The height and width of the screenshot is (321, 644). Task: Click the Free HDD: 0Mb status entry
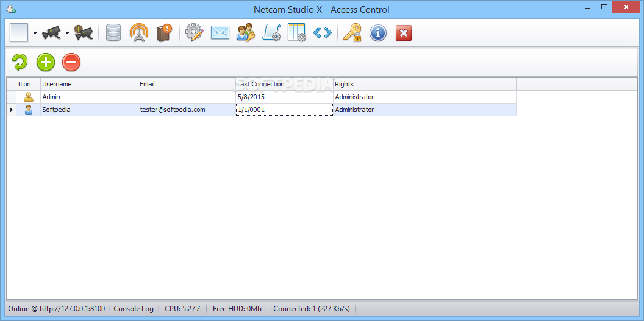pyautogui.click(x=237, y=309)
